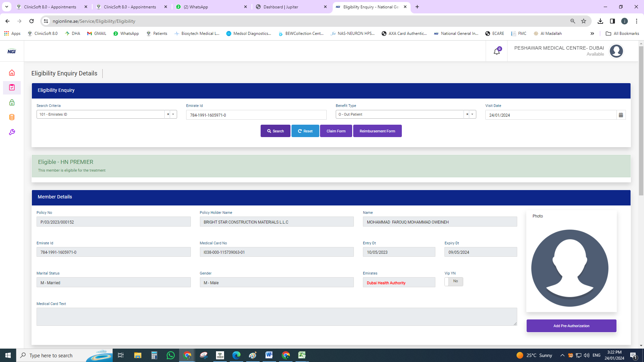Click the home icon in sidebar

[12, 73]
